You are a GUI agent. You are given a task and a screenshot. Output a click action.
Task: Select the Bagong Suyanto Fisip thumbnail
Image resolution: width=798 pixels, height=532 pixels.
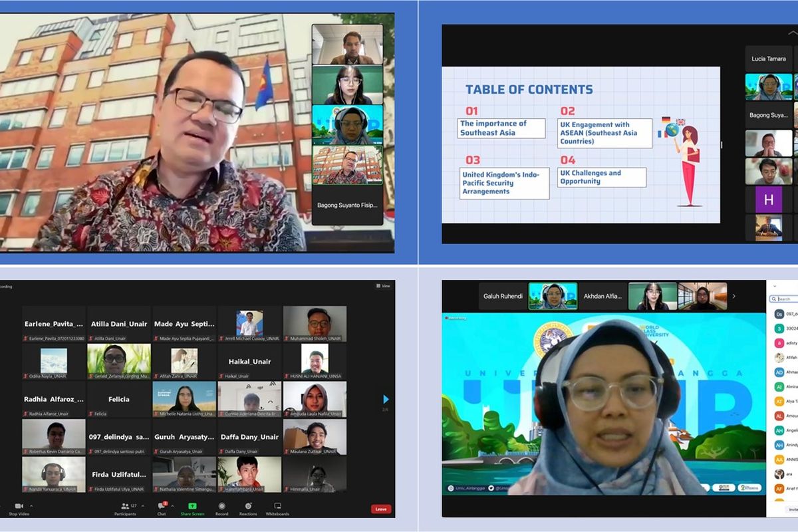click(x=347, y=205)
